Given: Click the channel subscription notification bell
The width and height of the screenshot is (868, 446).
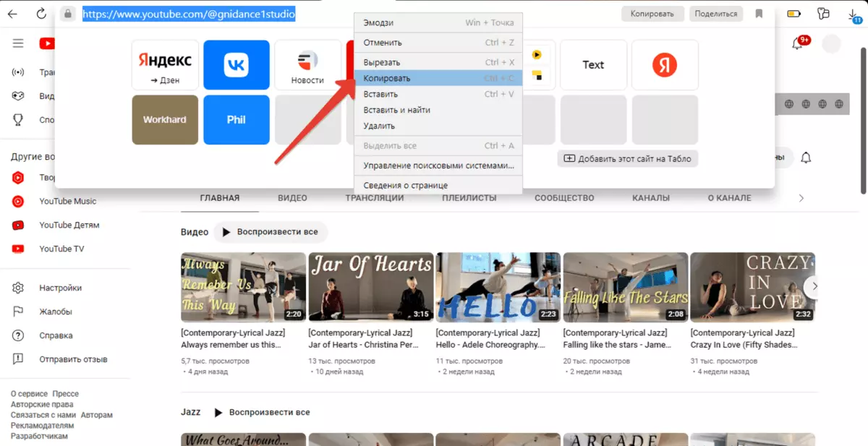Looking at the screenshot, I should pos(806,158).
